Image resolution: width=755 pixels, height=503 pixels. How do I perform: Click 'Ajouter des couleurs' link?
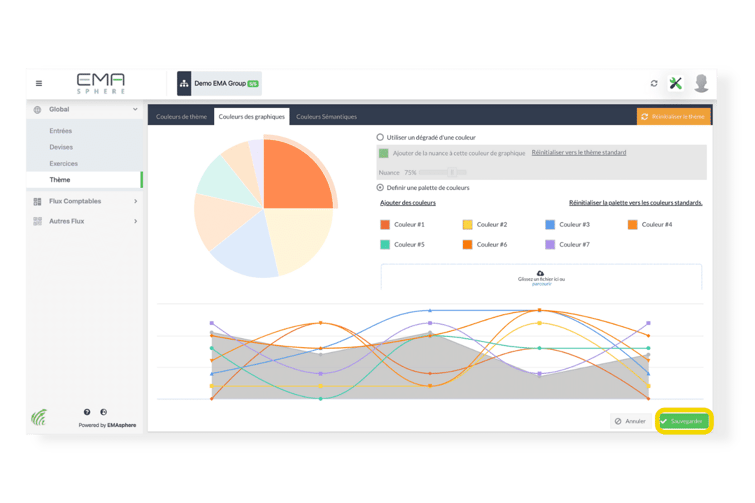click(408, 203)
